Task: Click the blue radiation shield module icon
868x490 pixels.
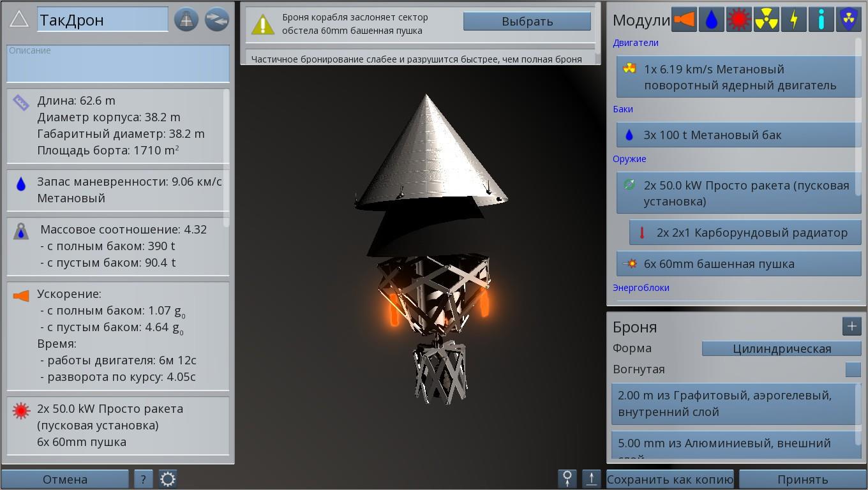Action: click(848, 20)
